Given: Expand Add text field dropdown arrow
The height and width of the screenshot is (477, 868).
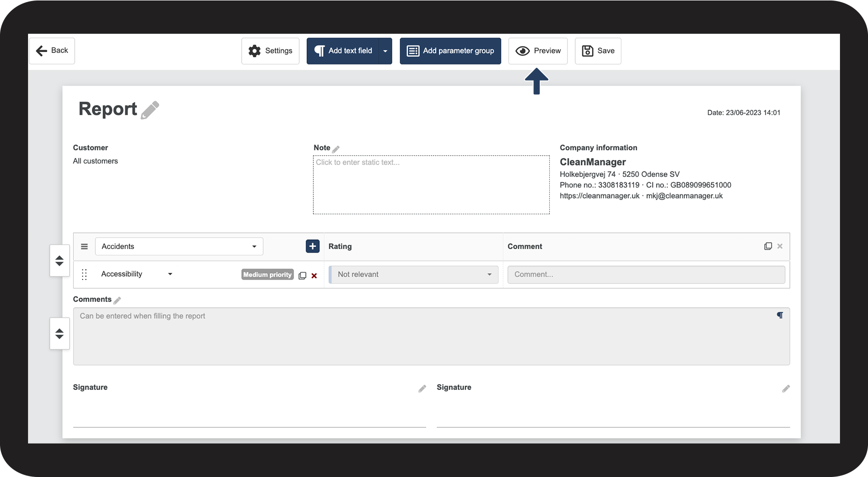Looking at the screenshot, I should pyautogui.click(x=385, y=51).
